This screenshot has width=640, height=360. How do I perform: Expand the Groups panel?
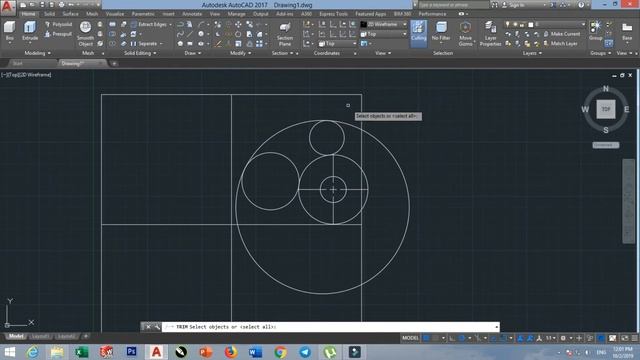[600, 53]
